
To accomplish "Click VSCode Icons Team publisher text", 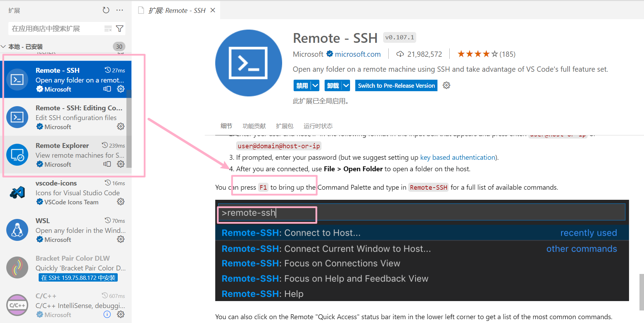I will (x=71, y=202).
